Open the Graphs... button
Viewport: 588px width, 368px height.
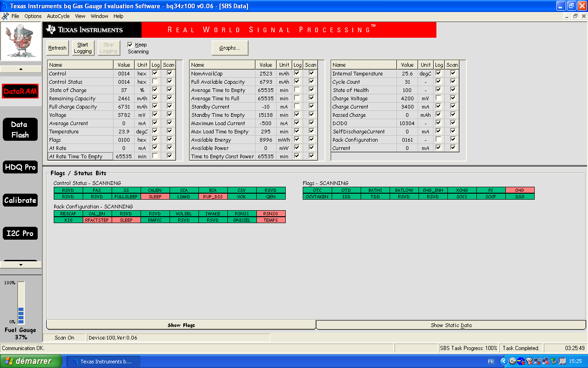(230, 48)
